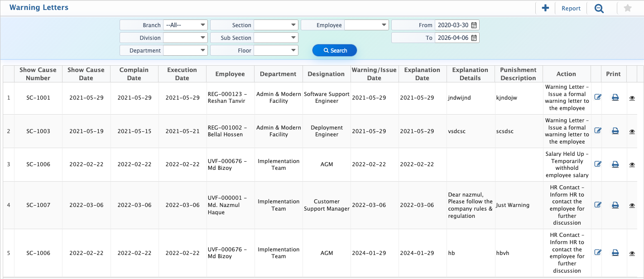Show details for last row with eye icon

tap(632, 253)
